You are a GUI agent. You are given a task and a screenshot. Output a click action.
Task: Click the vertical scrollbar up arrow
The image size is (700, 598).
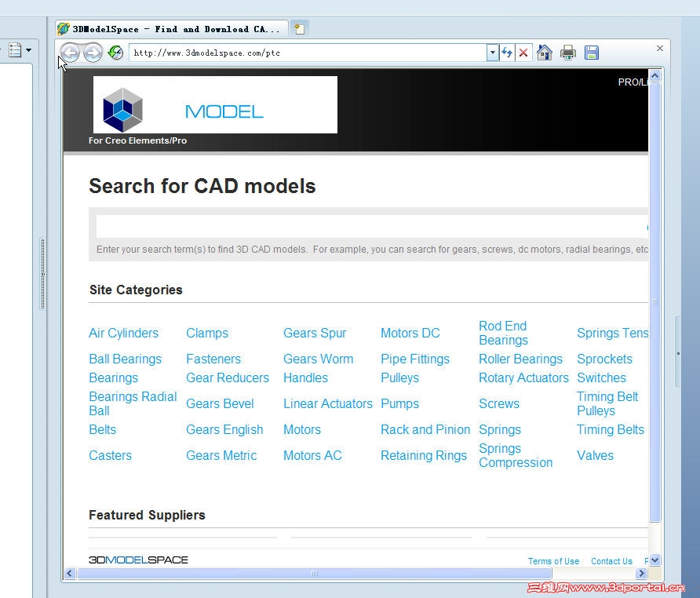(x=655, y=75)
